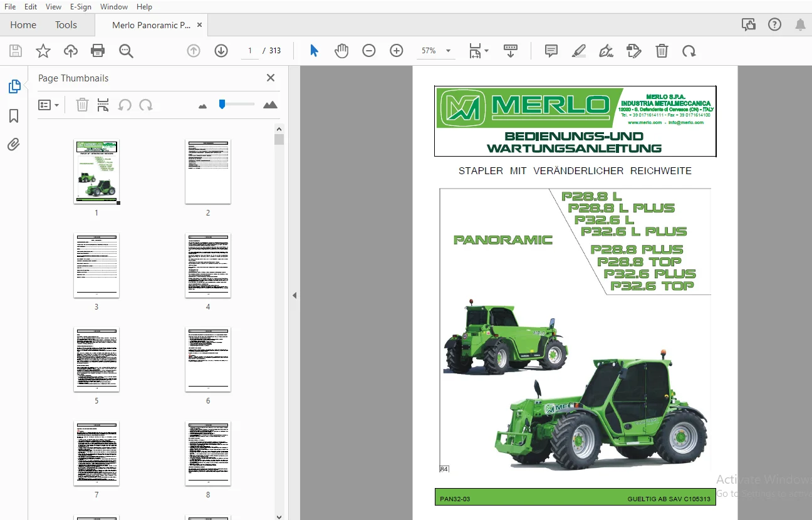Image resolution: width=812 pixels, height=520 pixels.
Task: Collapse the navigation pane with the arrow
Action: click(x=294, y=296)
